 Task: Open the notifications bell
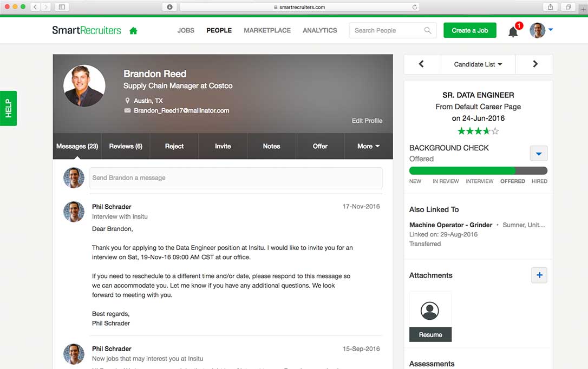click(513, 31)
